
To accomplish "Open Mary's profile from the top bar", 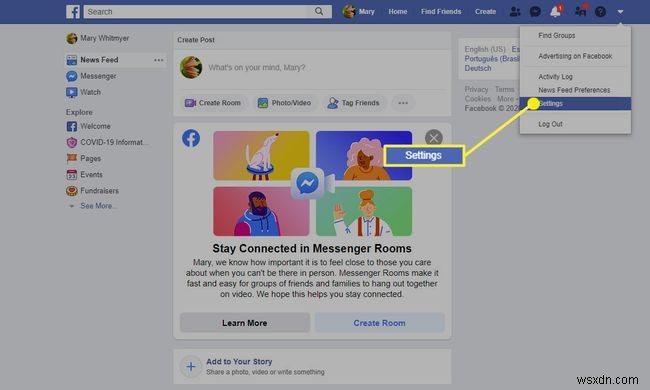I will pos(359,12).
